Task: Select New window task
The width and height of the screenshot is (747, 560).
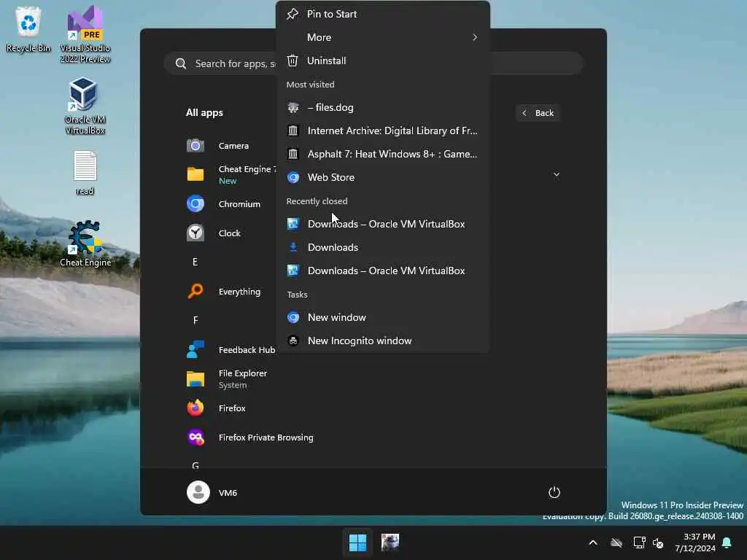Action: click(x=382, y=317)
